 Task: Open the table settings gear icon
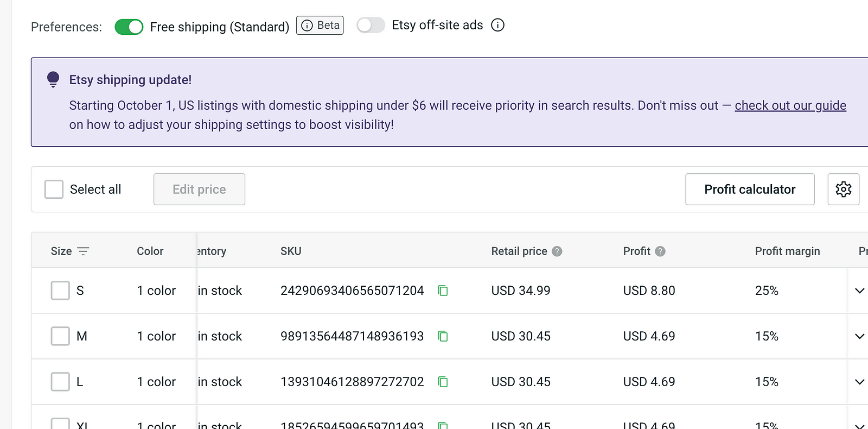coord(843,189)
